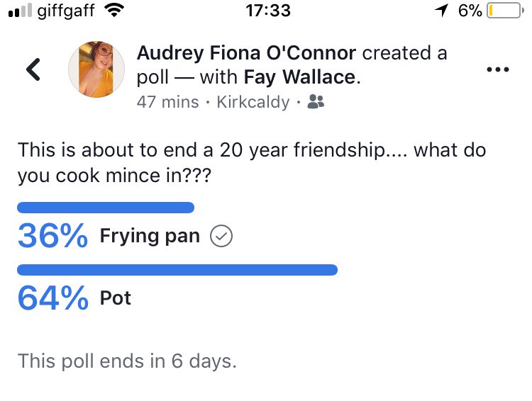The image size is (532, 401).
Task: Tap the battery indicator in status bar
Action: [505, 10]
